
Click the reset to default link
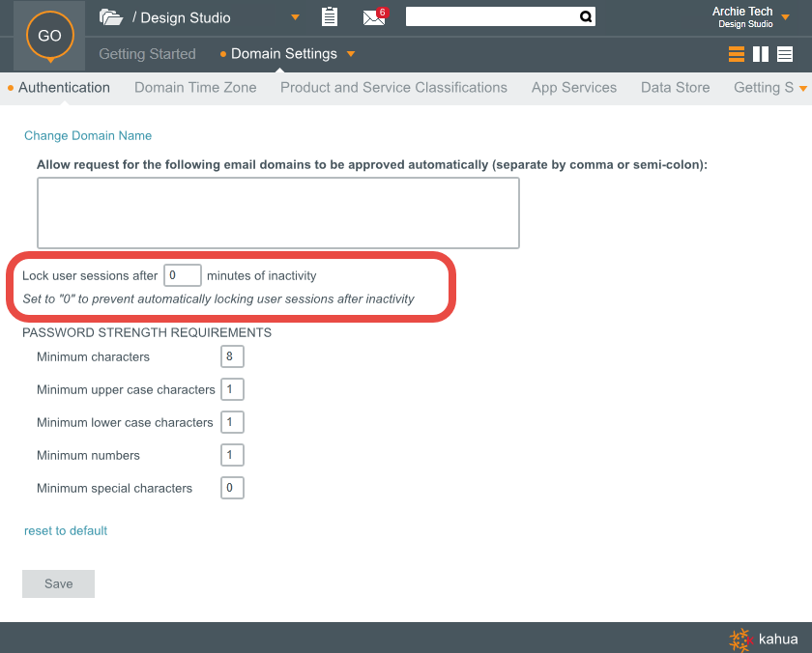(x=66, y=531)
